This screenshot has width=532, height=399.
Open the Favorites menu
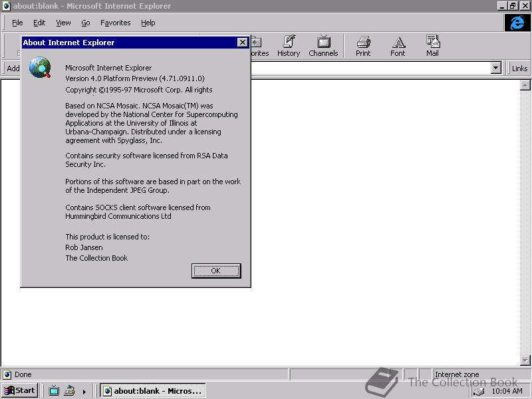115,23
